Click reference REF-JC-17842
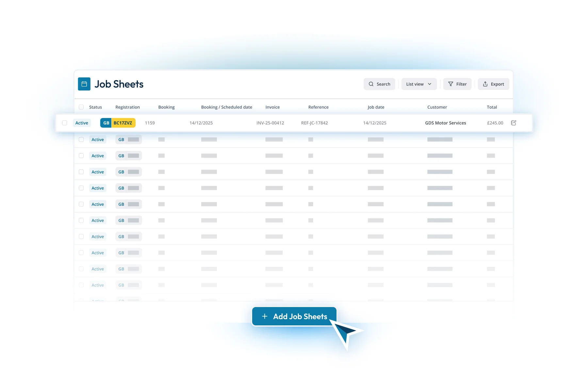 pyautogui.click(x=315, y=123)
